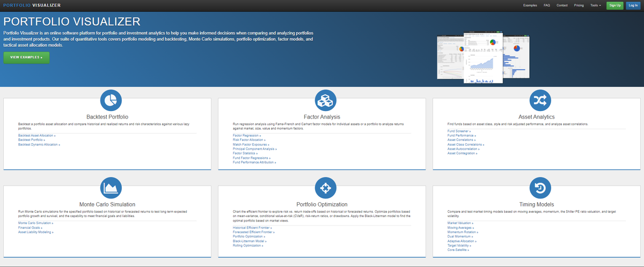Open the Backtest Asset Allocation link

[x=36, y=136]
